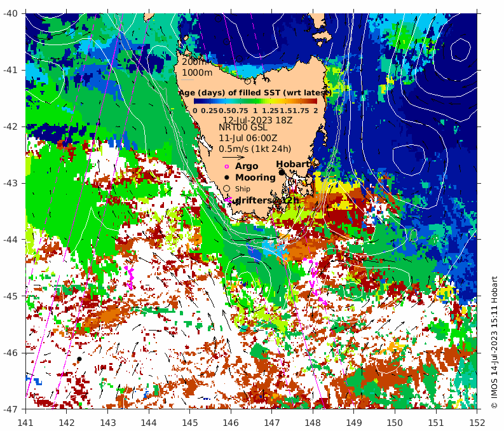Click the 'Argo' legend label
Viewport: 504px width, 431px height.
tap(247, 166)
